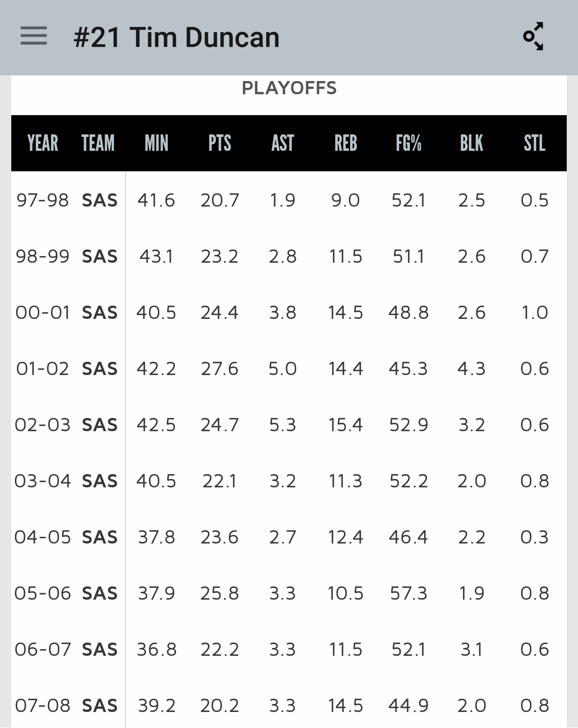Image resolution: width=578 pixels, height=728 pixels.
Task: Click the PLAYOFFS section heading
Action: coord(289,88)
